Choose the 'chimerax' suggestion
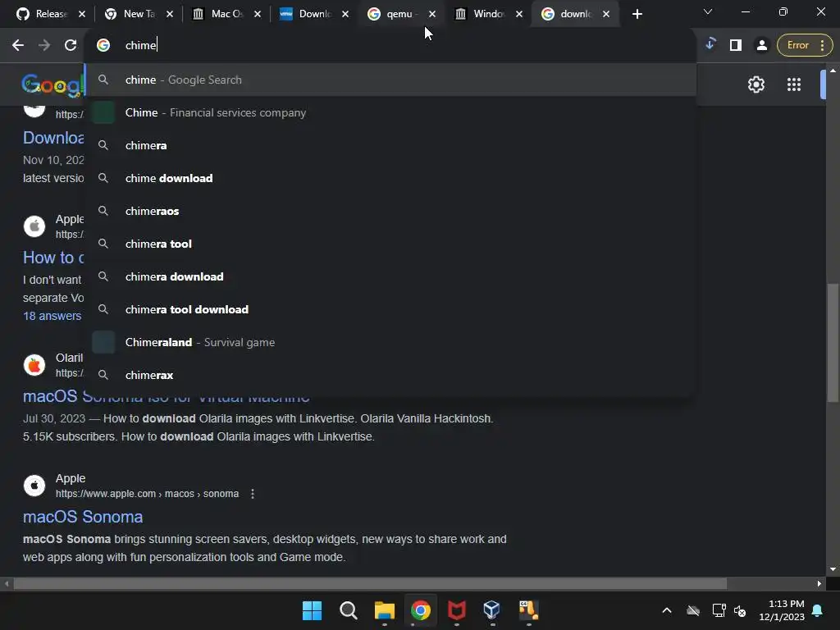840x630 pixels. (x=391, y=375)
